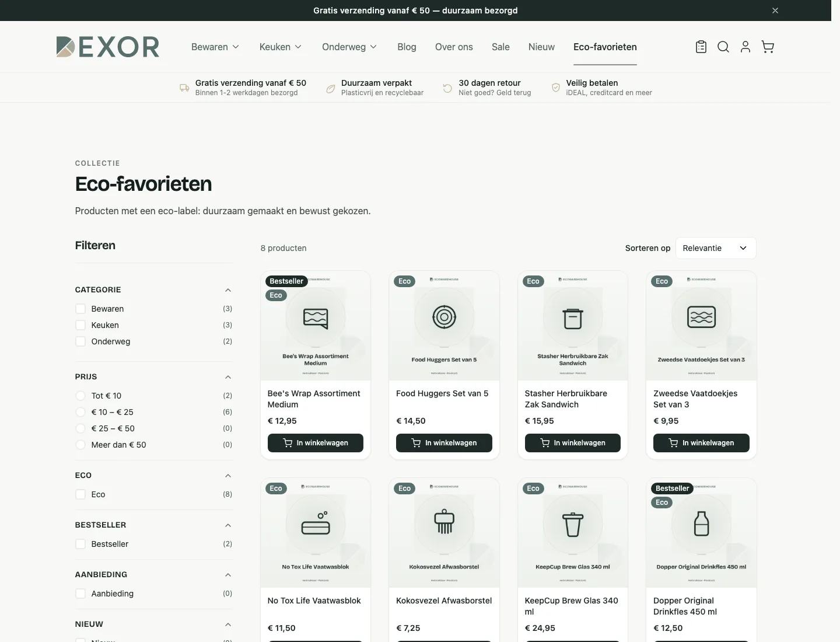The width and height of the screenshot is (840, 642).
Task: Collapse the Prijs filter section
Action: [x=228, y=377]
